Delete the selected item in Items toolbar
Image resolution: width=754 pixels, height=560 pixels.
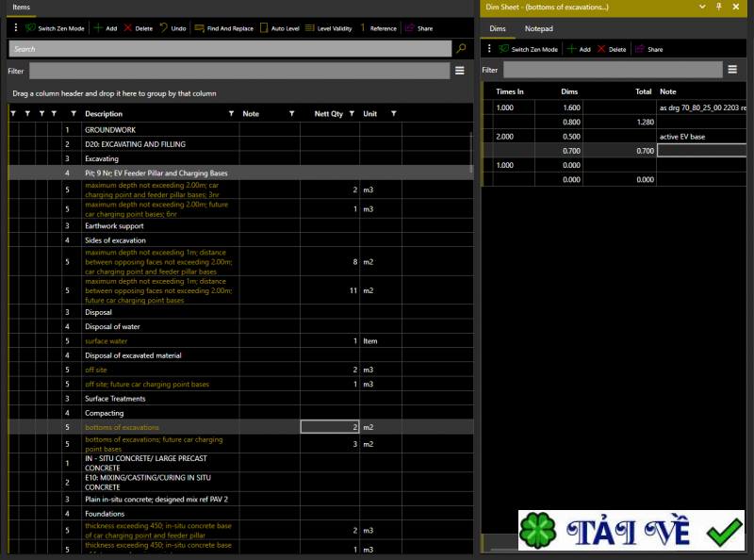click(138, 28)
